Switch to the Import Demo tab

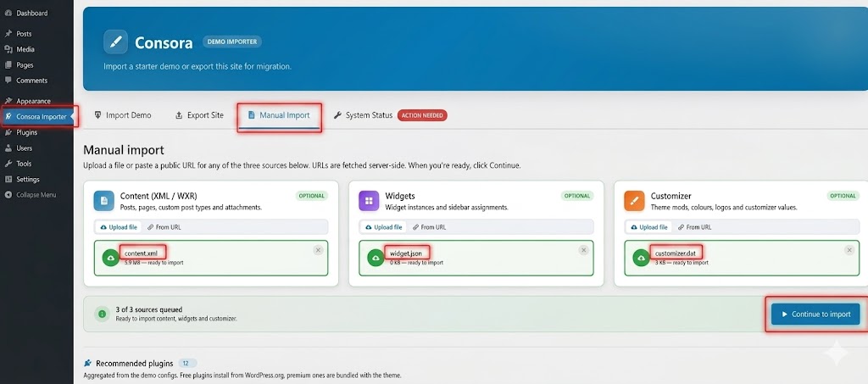click(123, 115)
